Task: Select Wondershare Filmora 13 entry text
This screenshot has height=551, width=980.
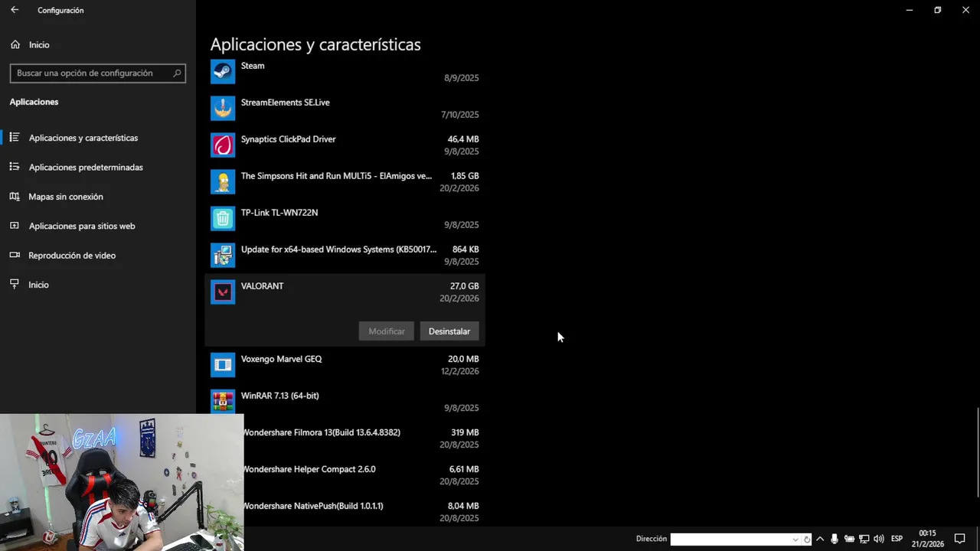Action: [x=322, y=432]
